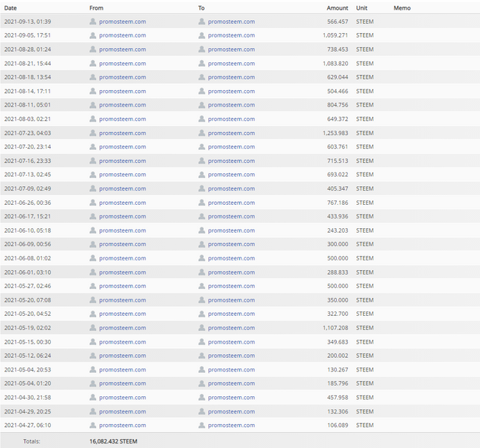480x448 pixels.
Task: Select the date 2021-05-15, 00:30
Action: [28, 342]
